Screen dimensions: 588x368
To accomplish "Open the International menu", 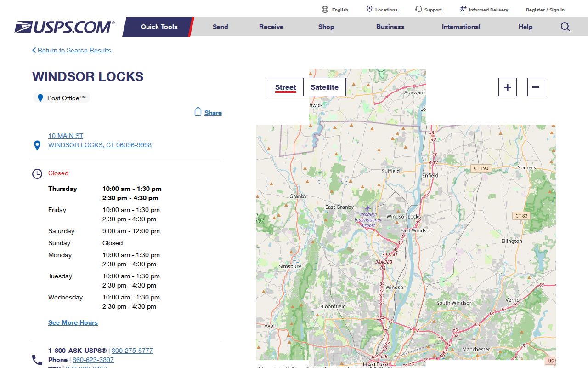I will click(461, 27).
